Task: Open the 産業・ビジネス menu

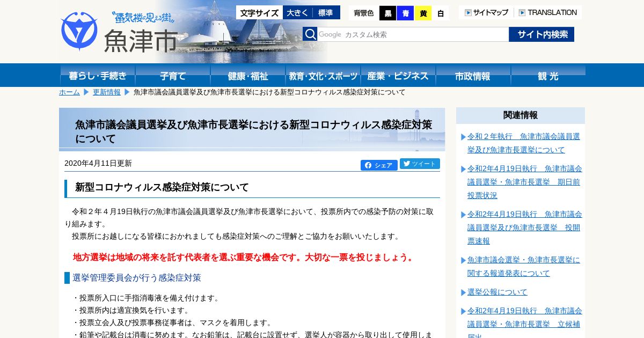Action: pos(398,76)
